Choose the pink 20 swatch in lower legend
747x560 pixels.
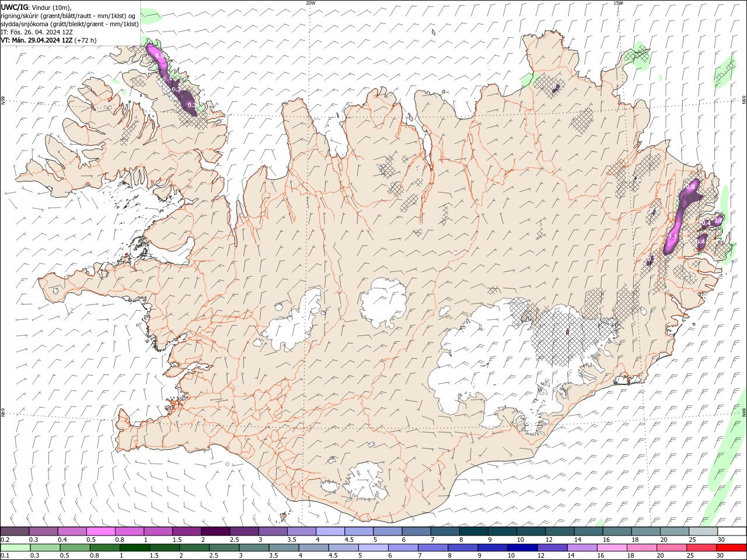point(671,547)
